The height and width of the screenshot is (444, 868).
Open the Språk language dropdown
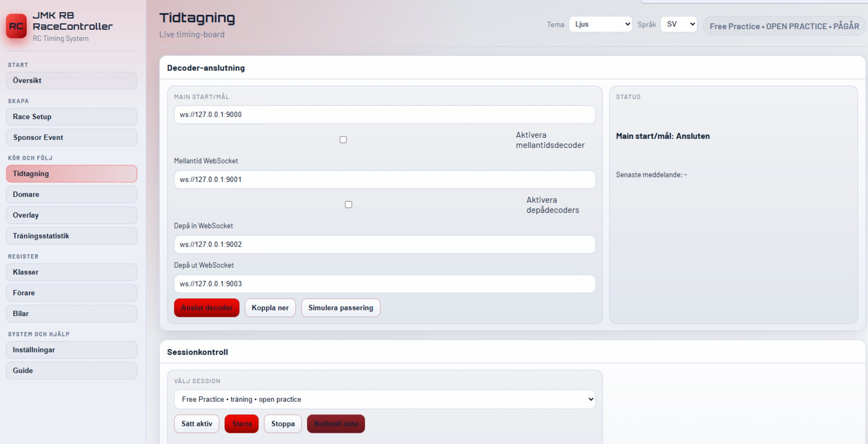click(679, 24)
